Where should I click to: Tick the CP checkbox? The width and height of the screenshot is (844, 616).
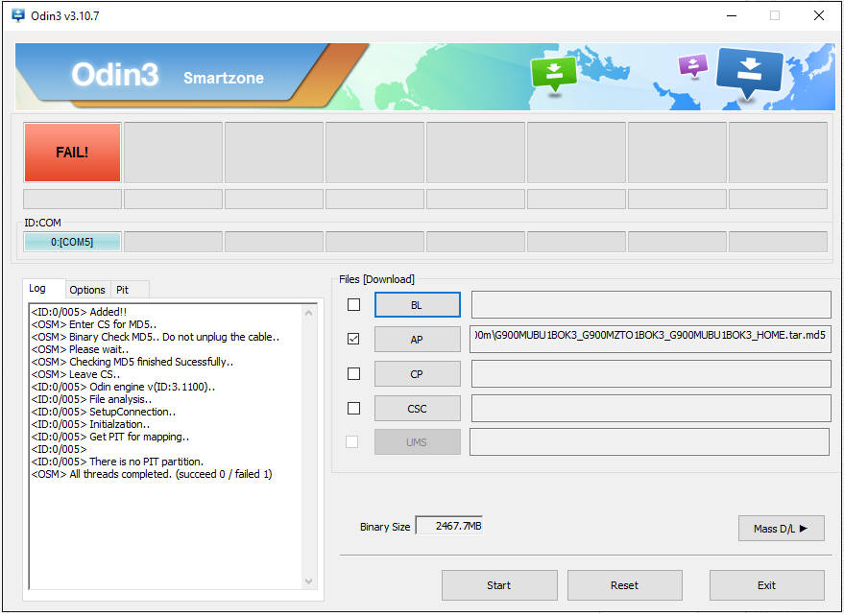point(353,373)
